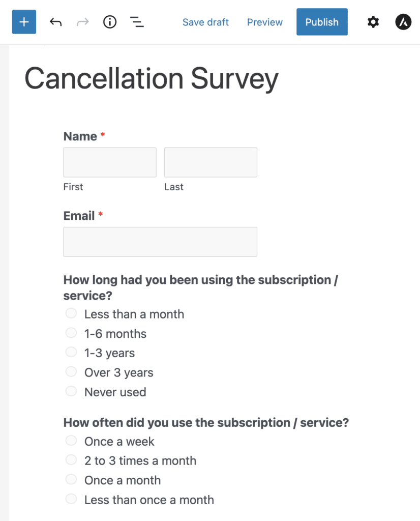Open the List View outline icon
Screen dimensions: 420x521
click(x=136, y=22)
